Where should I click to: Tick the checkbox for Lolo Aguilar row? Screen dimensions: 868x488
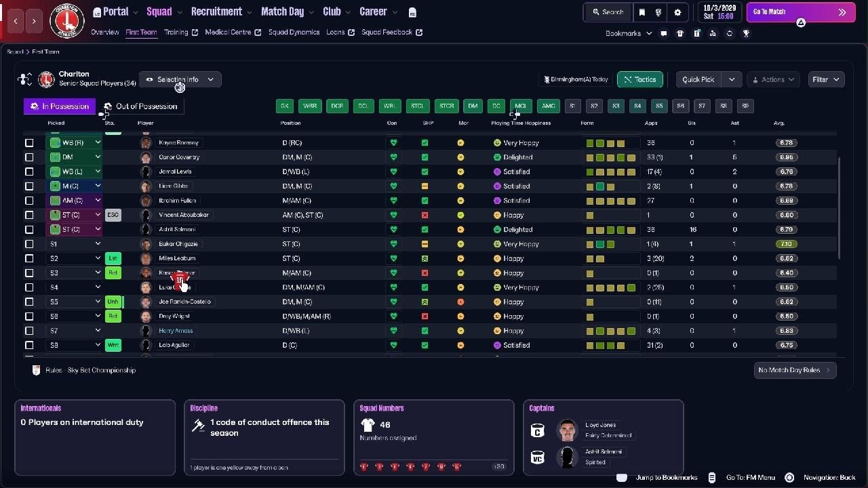pyautogui.click(x=29, y=345)
